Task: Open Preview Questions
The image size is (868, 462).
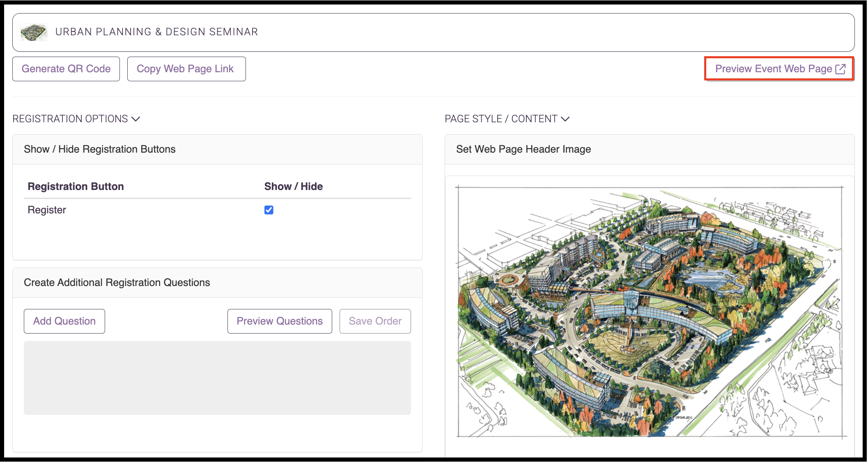Action: [280, 321]
